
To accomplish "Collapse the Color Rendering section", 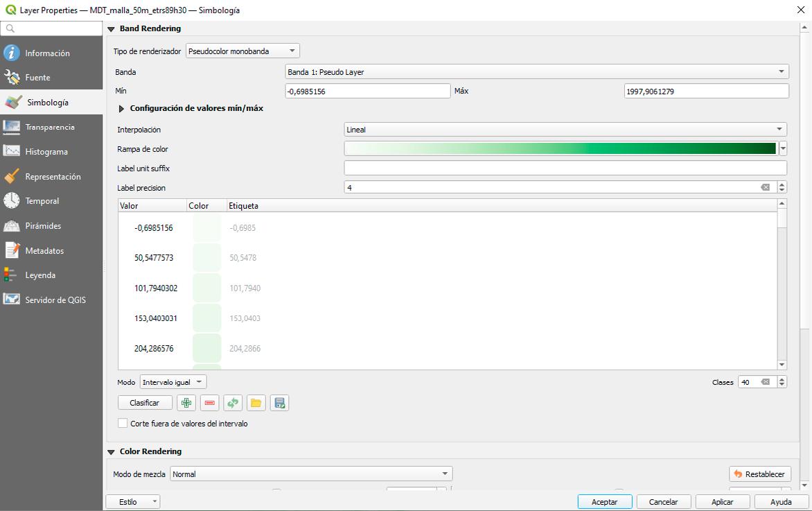I will pyautogui.click(x=111, y=452).
